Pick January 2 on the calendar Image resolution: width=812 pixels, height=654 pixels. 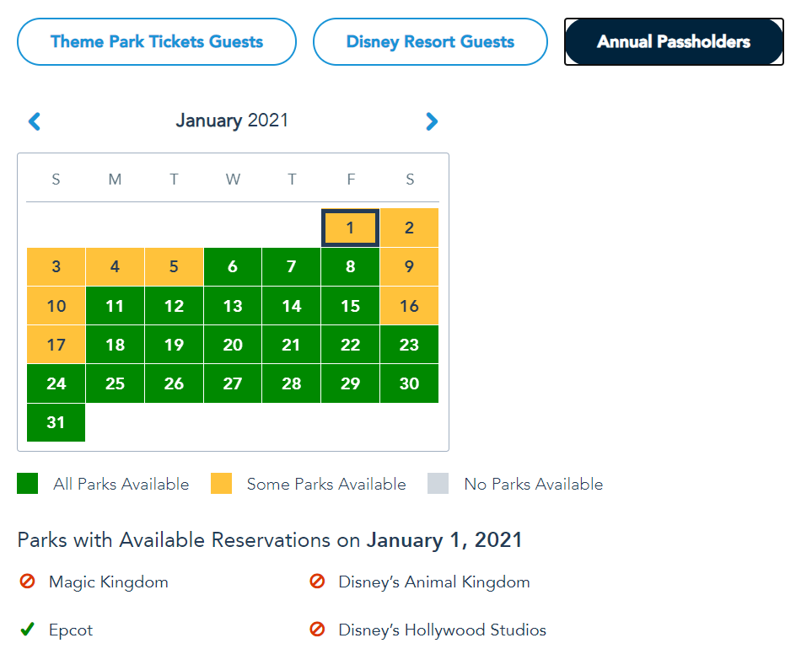coord(409,228)
